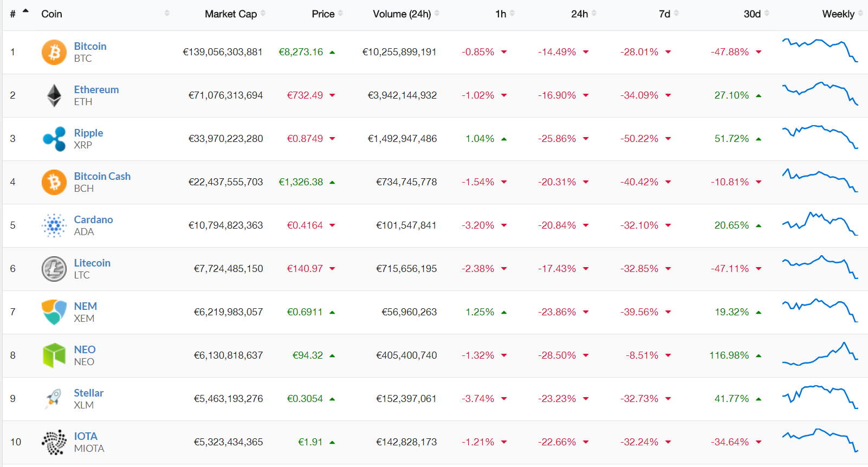This screenshot has height=467, width=868.
Task: Open the Cardano coin page link
Action: (x=93, y=220)
